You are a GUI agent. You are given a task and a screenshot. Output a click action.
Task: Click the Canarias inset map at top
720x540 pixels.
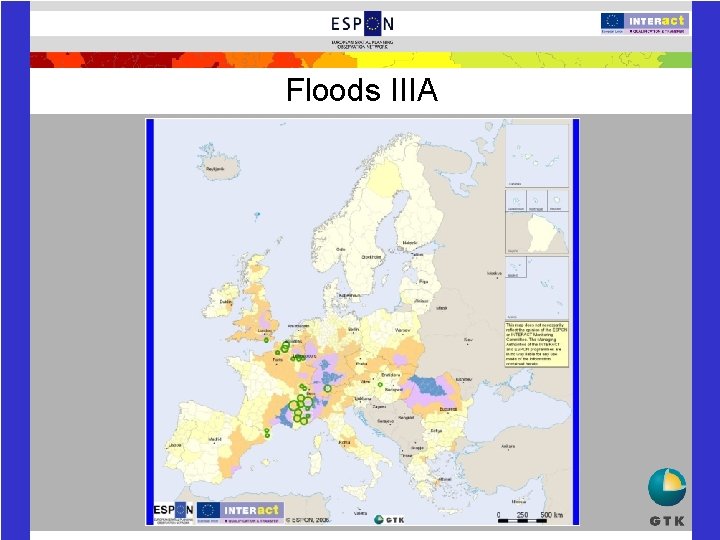537,155
